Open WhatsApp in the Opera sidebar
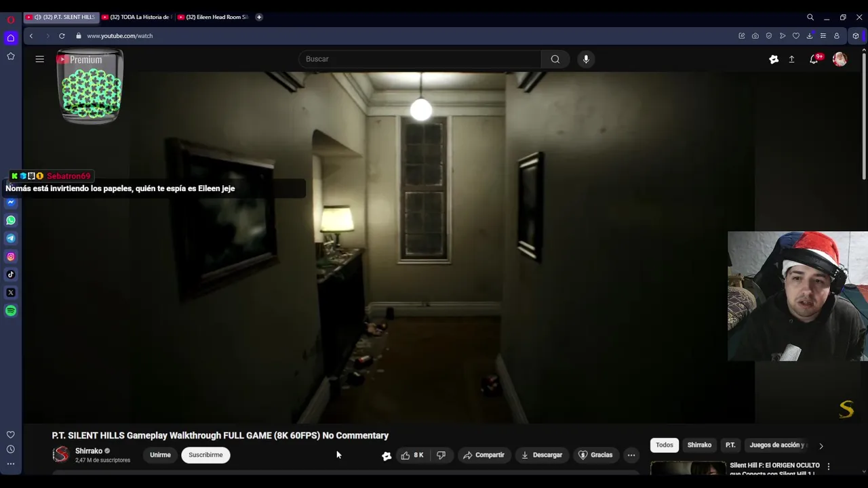Image resolution: width=868 pixels, height=488 pixels. (11, 220)
